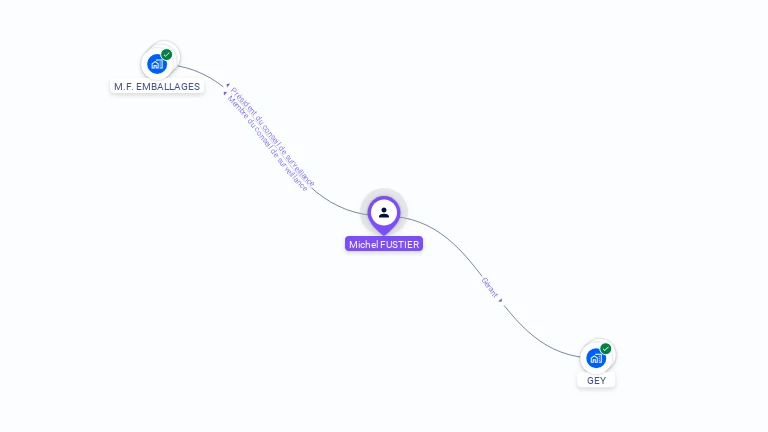The width and height of the screenshot is (768, 432).
Task: Click the green checkmark badge on M.F. EMBALLAGES
Action: (167, 54)
